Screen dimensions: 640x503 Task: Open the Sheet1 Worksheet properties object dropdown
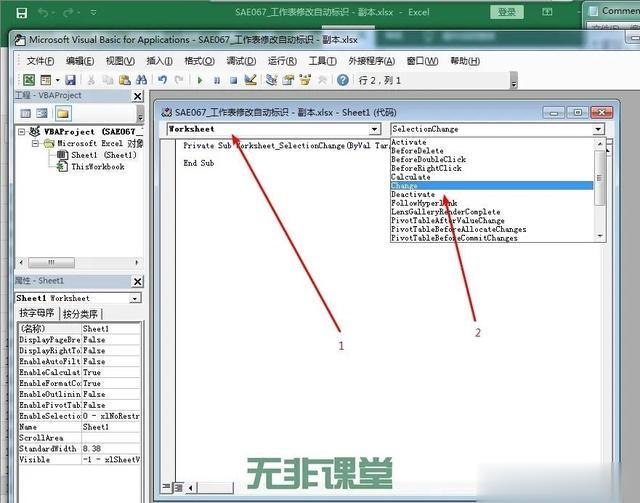135,299
